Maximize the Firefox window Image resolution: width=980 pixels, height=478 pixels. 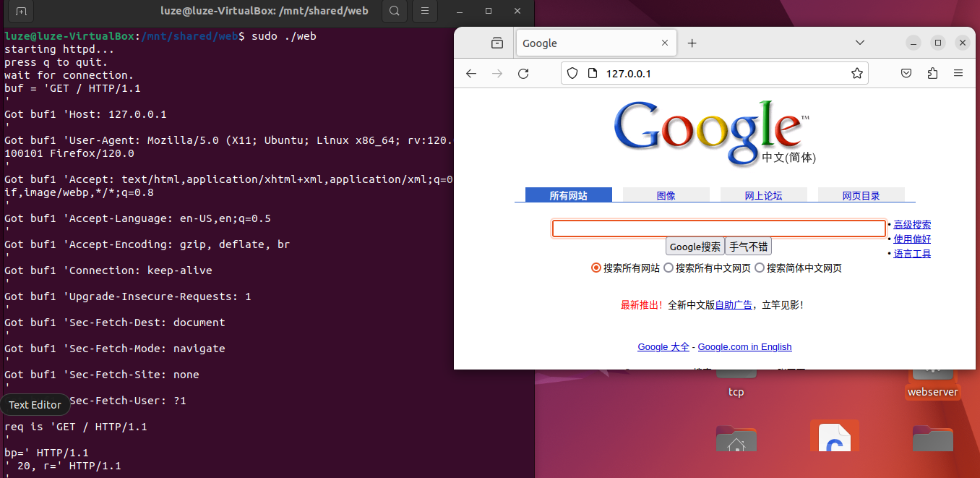pyautogui.click(x=938, y=43)
